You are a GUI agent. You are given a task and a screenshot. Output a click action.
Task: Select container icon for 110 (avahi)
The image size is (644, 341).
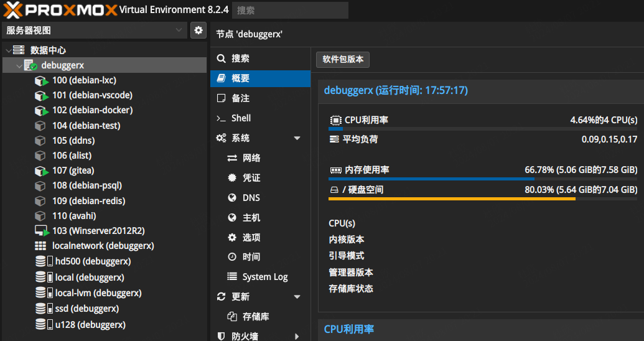point(40,216)
